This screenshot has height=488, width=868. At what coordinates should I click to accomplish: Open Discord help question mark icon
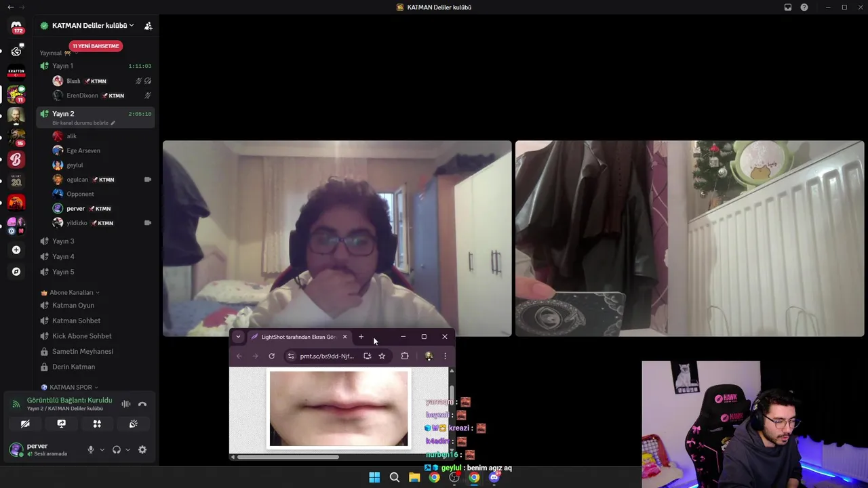pos(804,7)
